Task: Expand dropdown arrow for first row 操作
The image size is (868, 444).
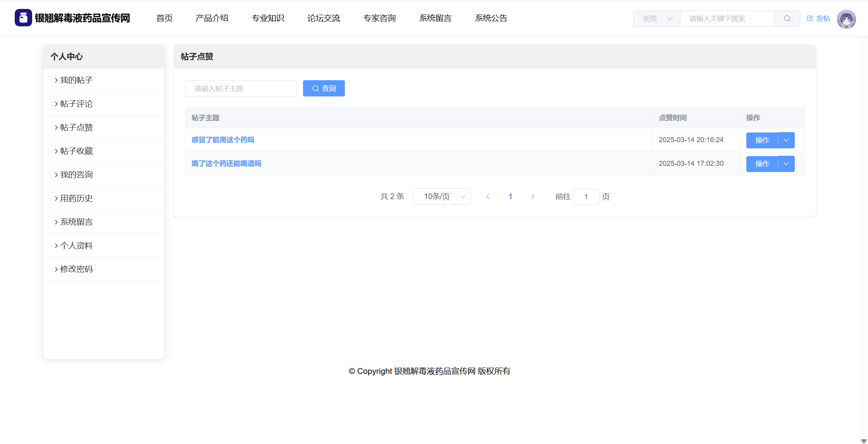Action: [x=786, y=140]
